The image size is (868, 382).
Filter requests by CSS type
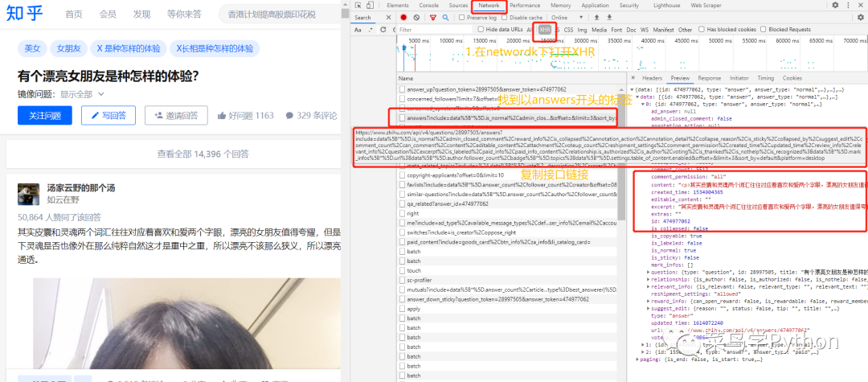tap(568, 29)
